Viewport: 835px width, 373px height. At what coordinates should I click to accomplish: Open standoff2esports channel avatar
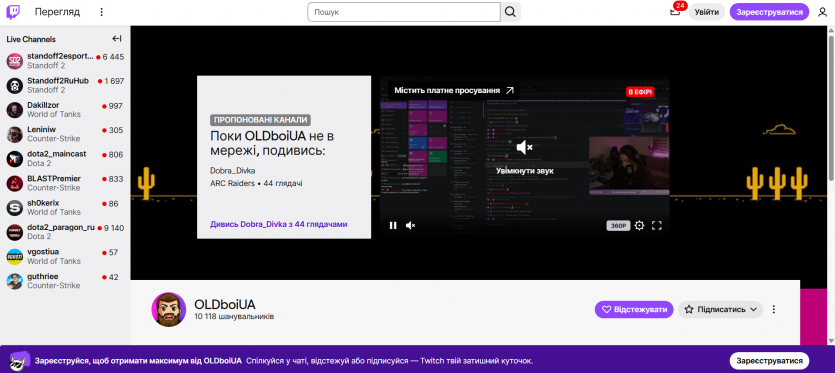coord(14,61)
